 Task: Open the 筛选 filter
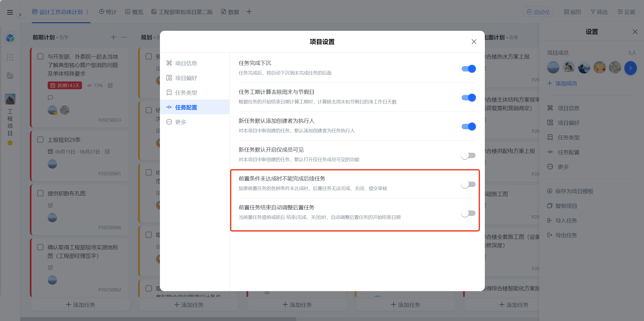pyautogui.click(x=599, y=12)
